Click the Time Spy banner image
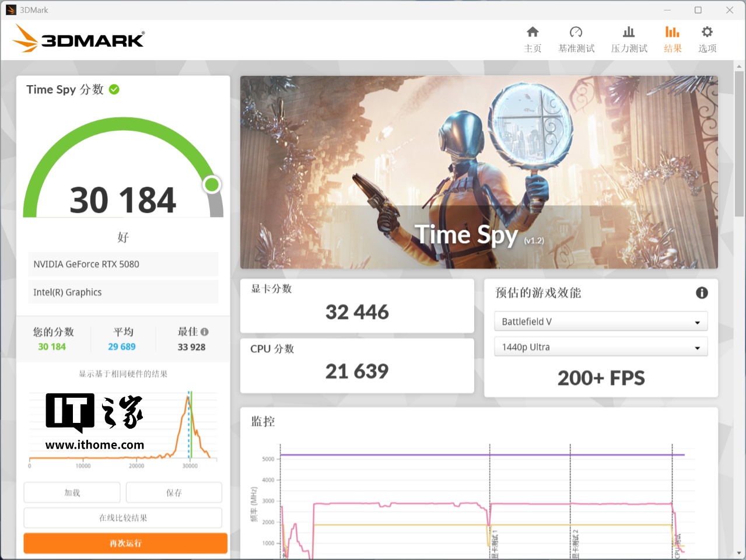The width and height of the screenshot is (746, 560). click(x=478, y=172)
